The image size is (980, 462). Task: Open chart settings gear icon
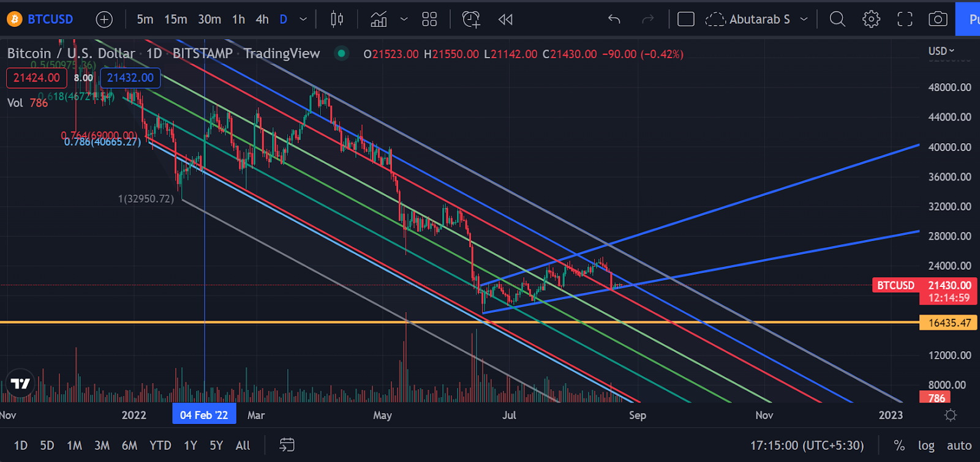(871, 20)
